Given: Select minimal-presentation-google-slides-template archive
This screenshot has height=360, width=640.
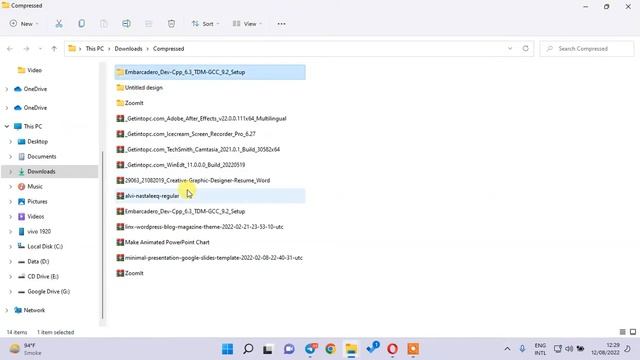Looking at the screenshot, I should coord(210,258).
